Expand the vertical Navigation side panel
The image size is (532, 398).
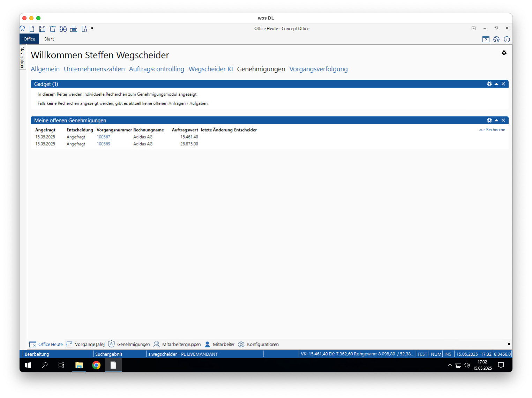(x=23, y=57)
